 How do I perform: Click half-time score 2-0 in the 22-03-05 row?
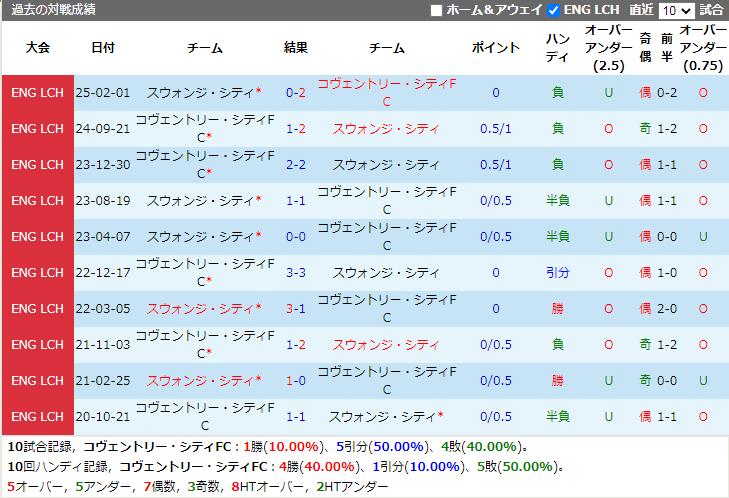668,309
